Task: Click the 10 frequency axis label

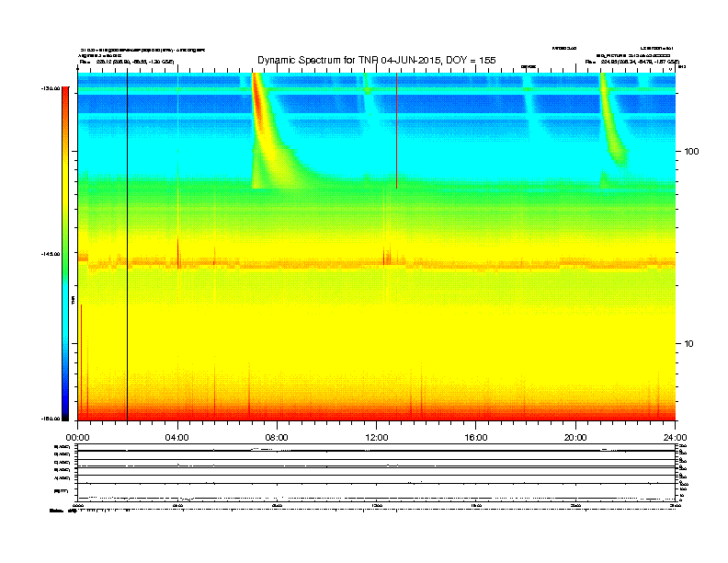Action: 689,344
